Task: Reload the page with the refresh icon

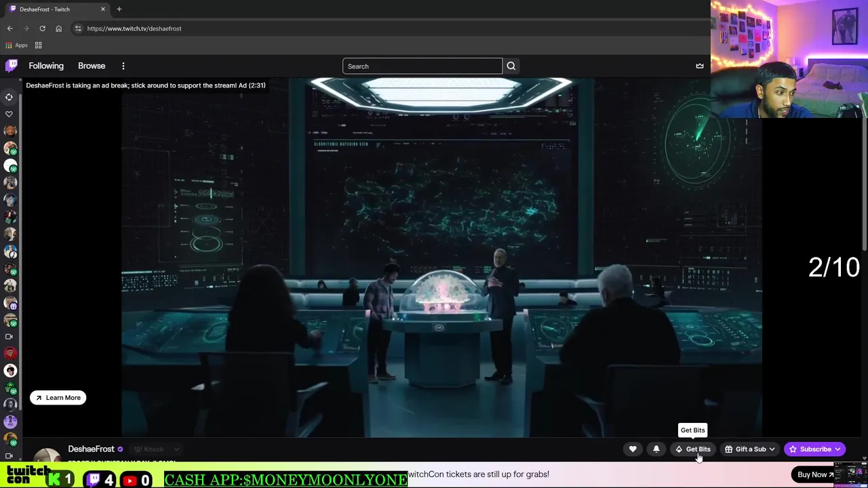Action: click(x=42, y=28)
